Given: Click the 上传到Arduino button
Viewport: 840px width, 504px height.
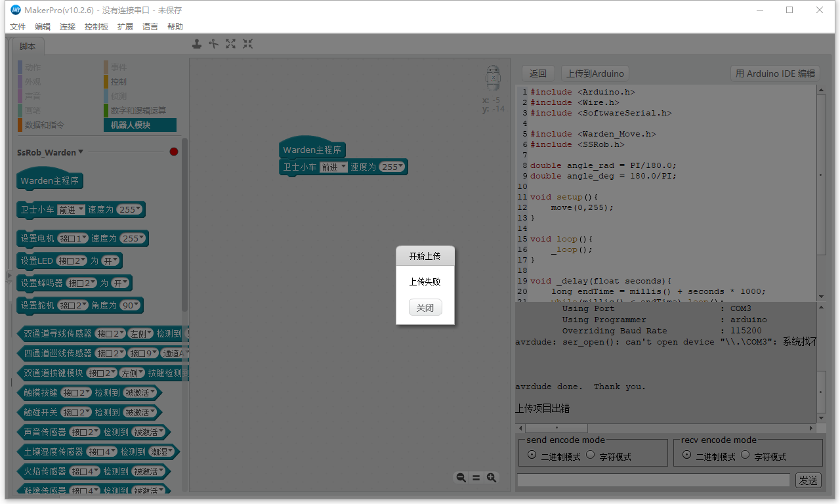Looking at the screenshot, I should pos(595,73).
